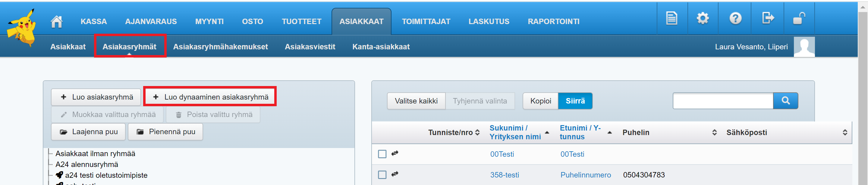Select the checkbox for 358-testi row

click(x=382, y=175)
